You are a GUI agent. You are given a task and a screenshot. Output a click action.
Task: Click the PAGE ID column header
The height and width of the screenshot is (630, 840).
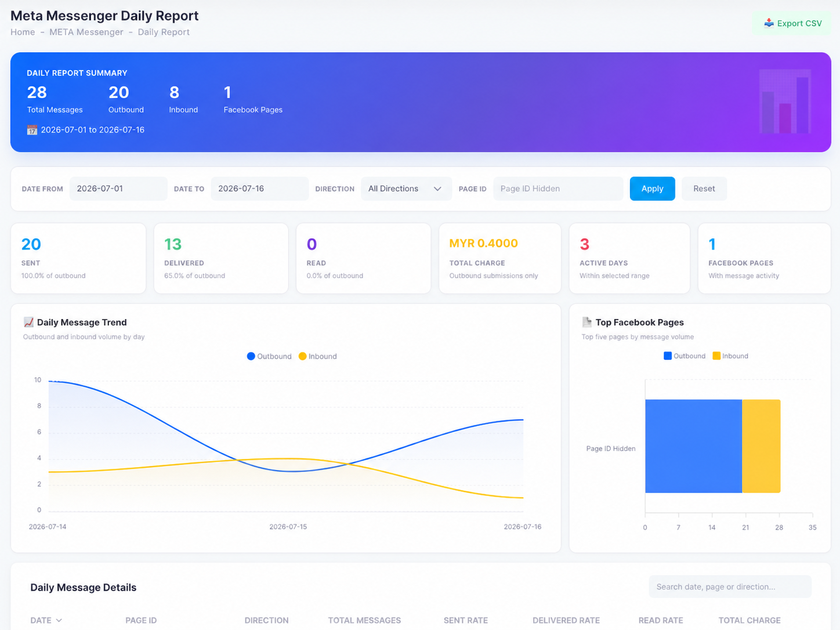click(141, 621)
